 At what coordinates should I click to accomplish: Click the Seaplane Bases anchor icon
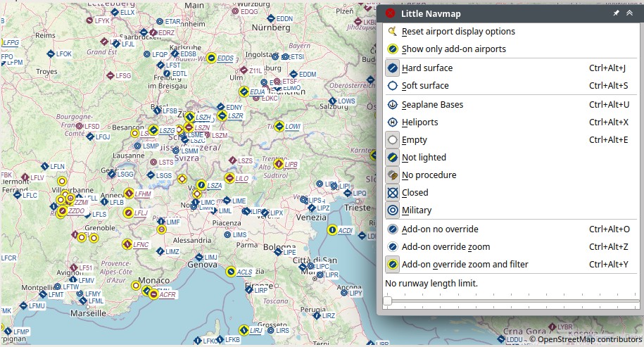tap(393, 104)
